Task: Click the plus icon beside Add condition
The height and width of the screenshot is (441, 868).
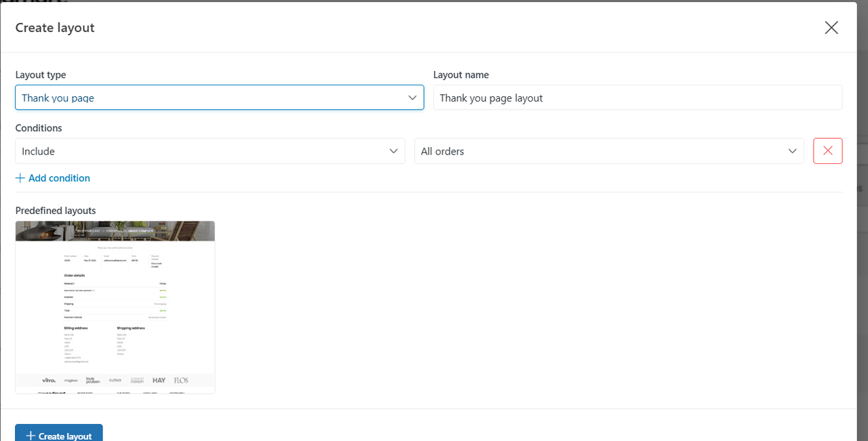Action: click(x=20, y=178)
